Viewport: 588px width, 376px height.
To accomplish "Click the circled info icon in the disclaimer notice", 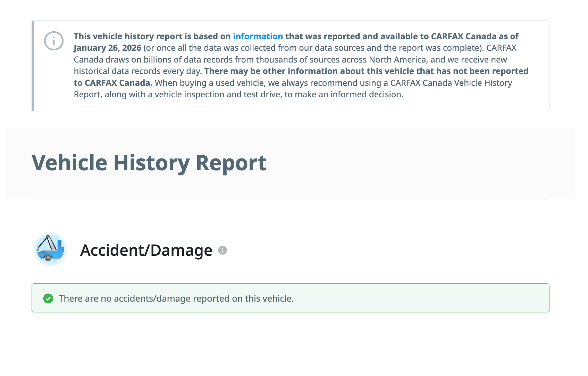I will [x=54, y=41].
